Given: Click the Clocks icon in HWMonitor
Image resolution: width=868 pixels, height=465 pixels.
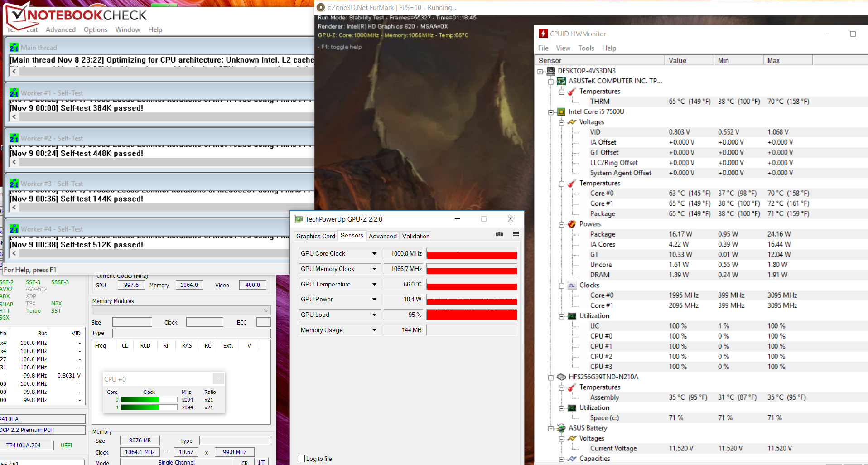Looking at the screenshot, I should pos(572,285).
